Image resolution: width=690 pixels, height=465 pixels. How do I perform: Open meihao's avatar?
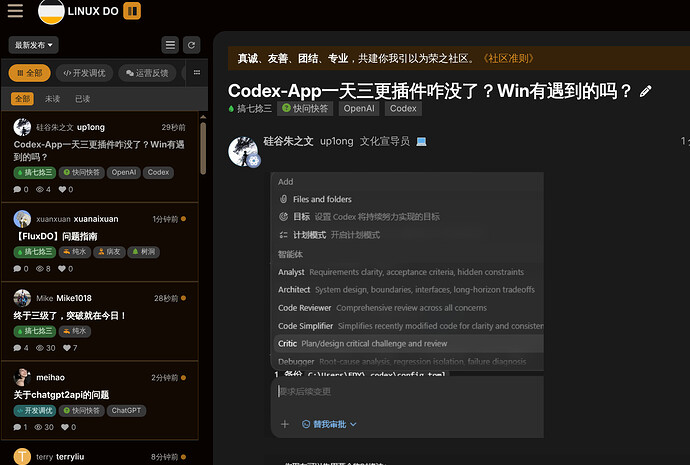coord(22,377)
